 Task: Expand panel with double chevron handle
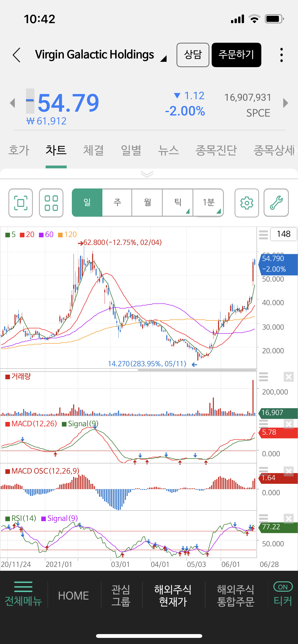(x=147, y=174)
